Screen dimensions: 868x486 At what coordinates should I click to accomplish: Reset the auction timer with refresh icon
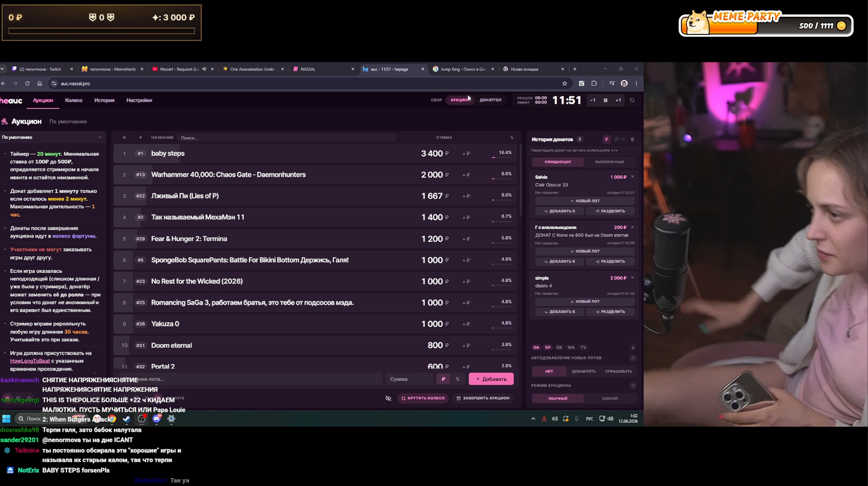point(632,100)
